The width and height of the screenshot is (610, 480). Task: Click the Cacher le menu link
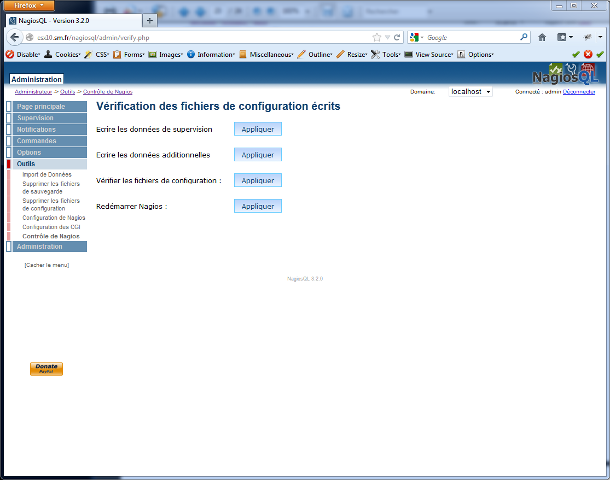click(47, 265)
